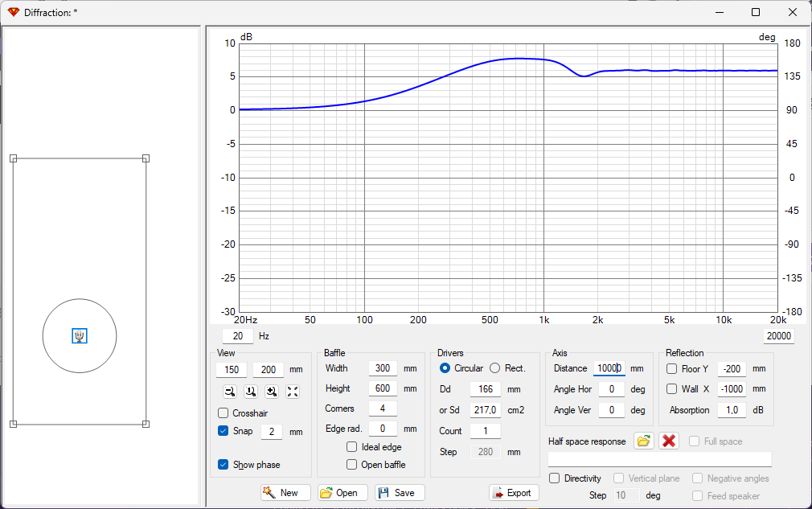
Task: Click the 100 frequency axis label
Action: tap(364, 320)
